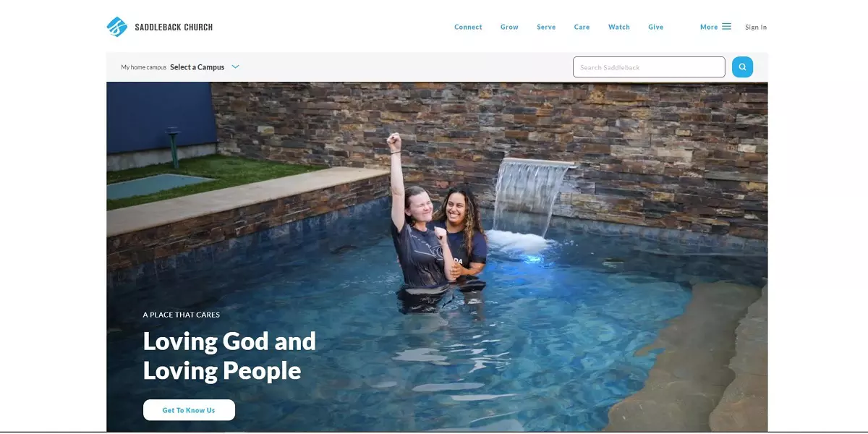The width and height of the screenshot is (868, 434).
Task: Click the Sign In link
Action: pos(756,27)
